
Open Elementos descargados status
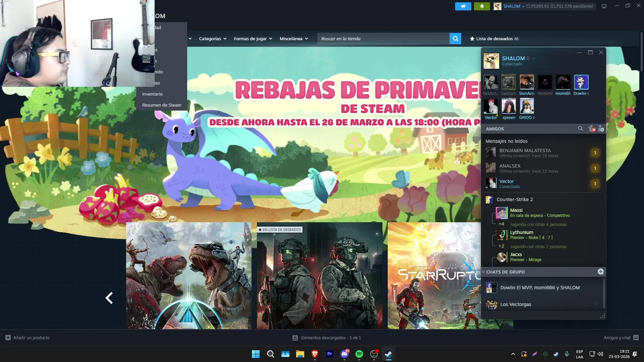[327, 338]
